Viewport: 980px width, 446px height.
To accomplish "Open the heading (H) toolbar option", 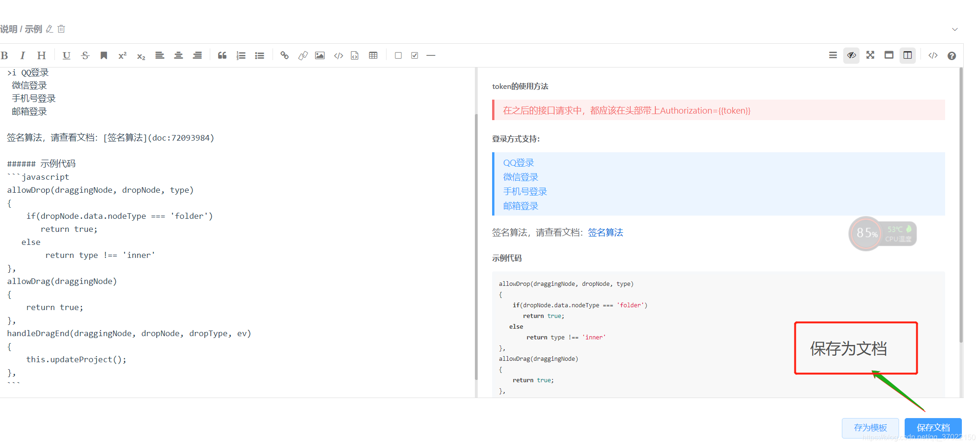I will 41,55.
